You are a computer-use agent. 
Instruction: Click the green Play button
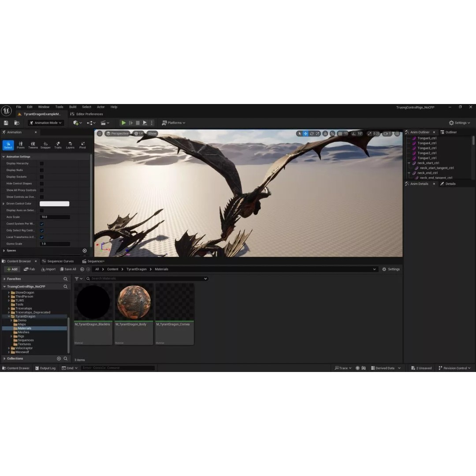[x=123, y=123]
